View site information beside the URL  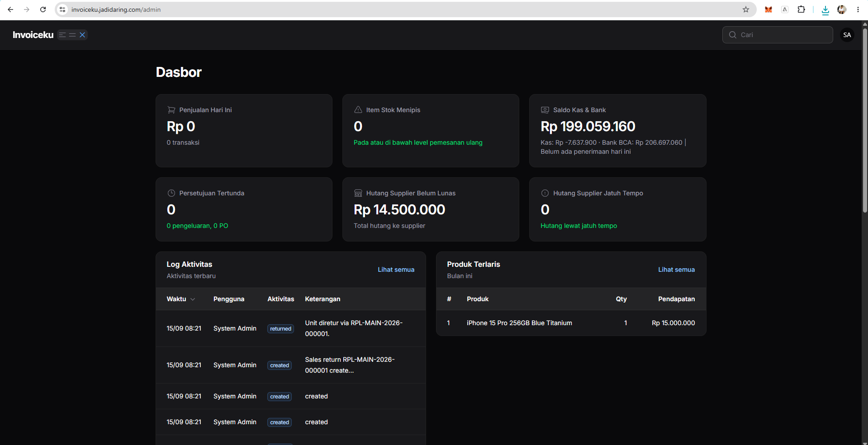62,9
